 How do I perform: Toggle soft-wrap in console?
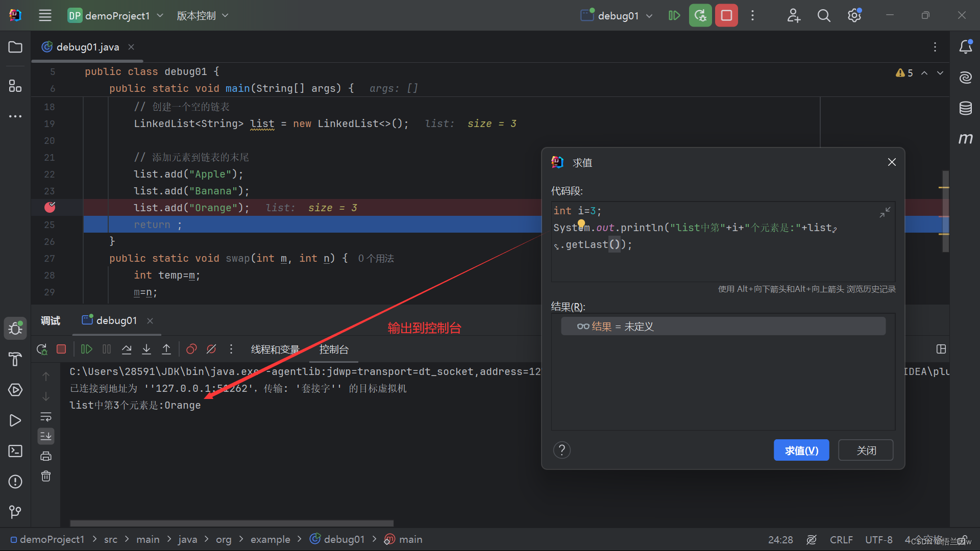[x=46, y=417]
